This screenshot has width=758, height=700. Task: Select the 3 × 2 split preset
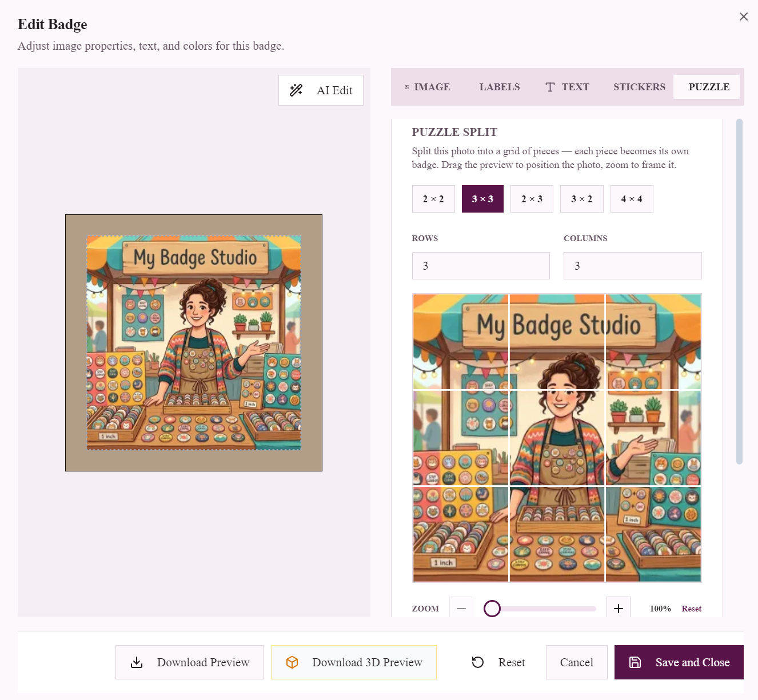pos(582,199)
